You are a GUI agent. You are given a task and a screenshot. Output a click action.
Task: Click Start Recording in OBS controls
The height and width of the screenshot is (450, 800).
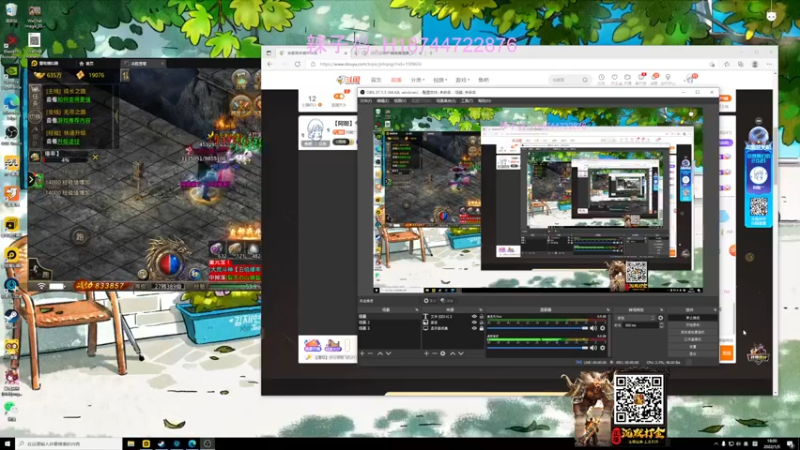[x=692, y=325]
